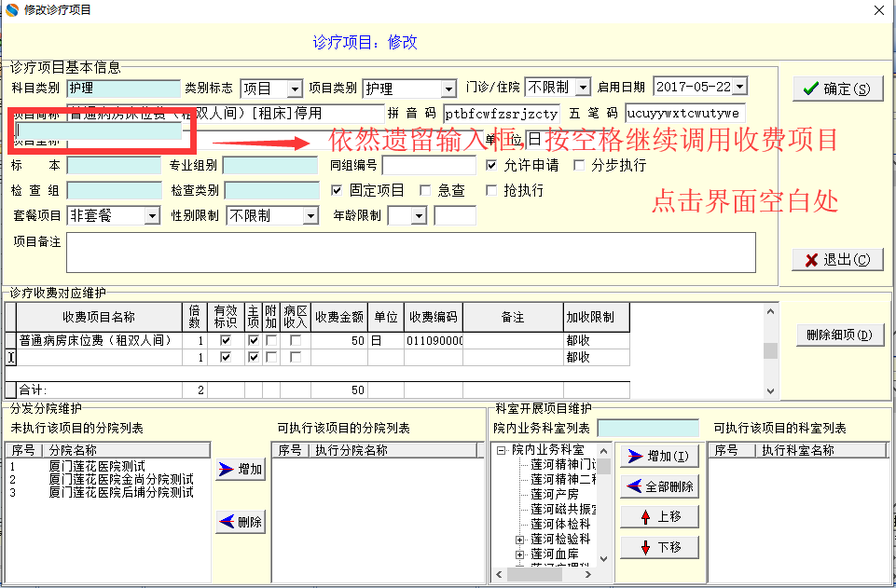
Task: Click the 退出(C) exit button
Action: tap(837, 260)
